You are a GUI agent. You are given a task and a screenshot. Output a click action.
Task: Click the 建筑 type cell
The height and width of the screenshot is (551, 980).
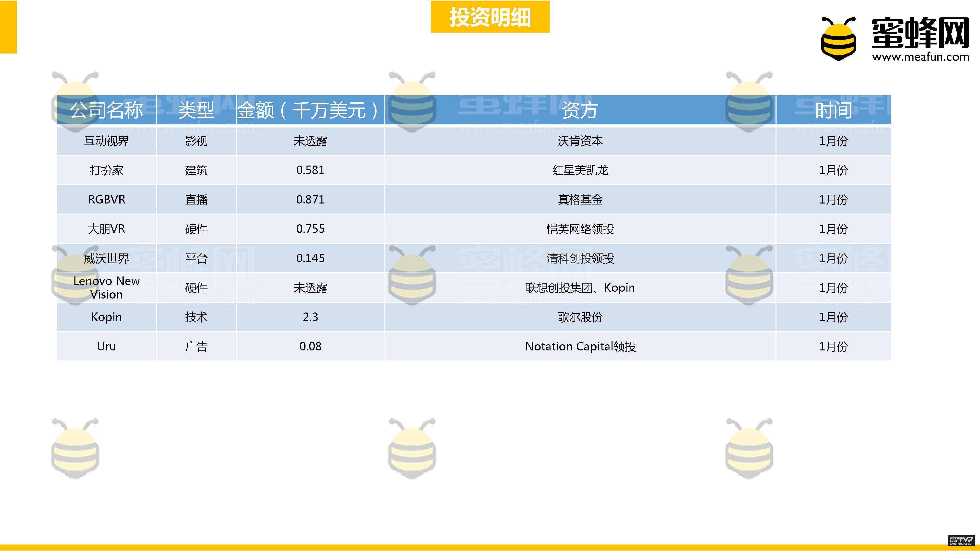coord(196,170)
